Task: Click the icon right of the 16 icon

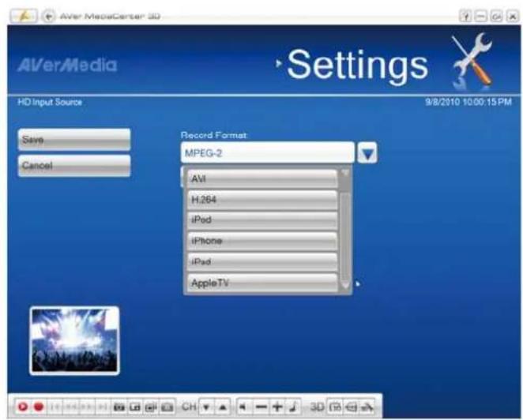Action: click(352, 407)
